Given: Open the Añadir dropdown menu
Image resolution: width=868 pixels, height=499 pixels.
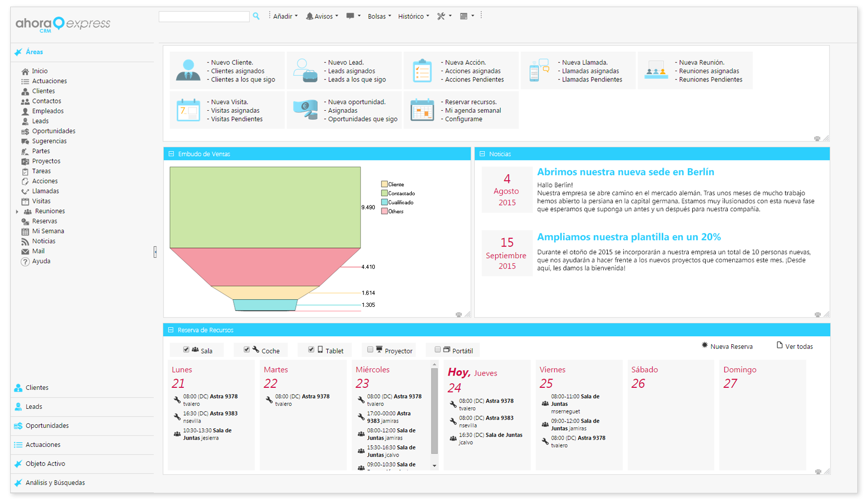Looking at the screenshot, I should (x=285, y=16).
